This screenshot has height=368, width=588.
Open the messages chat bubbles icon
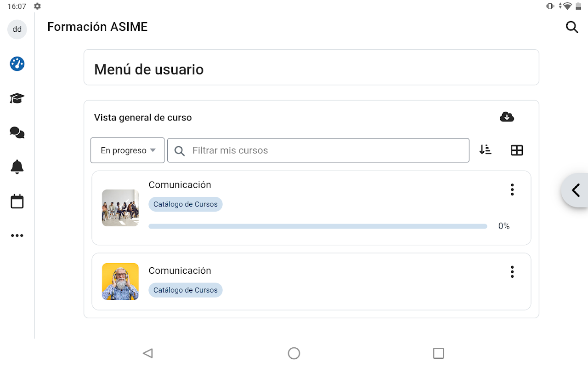(x=17, y=133)
